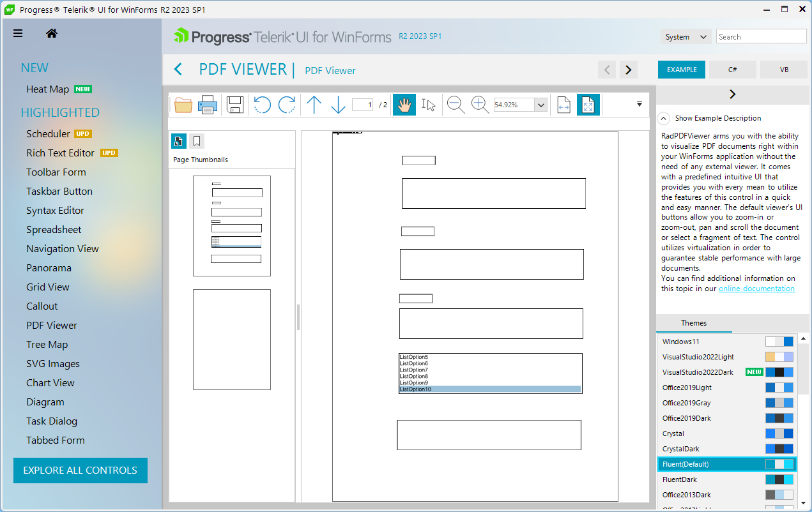
Task: Select the Themes tab
Action: click(x=694, y=323)
